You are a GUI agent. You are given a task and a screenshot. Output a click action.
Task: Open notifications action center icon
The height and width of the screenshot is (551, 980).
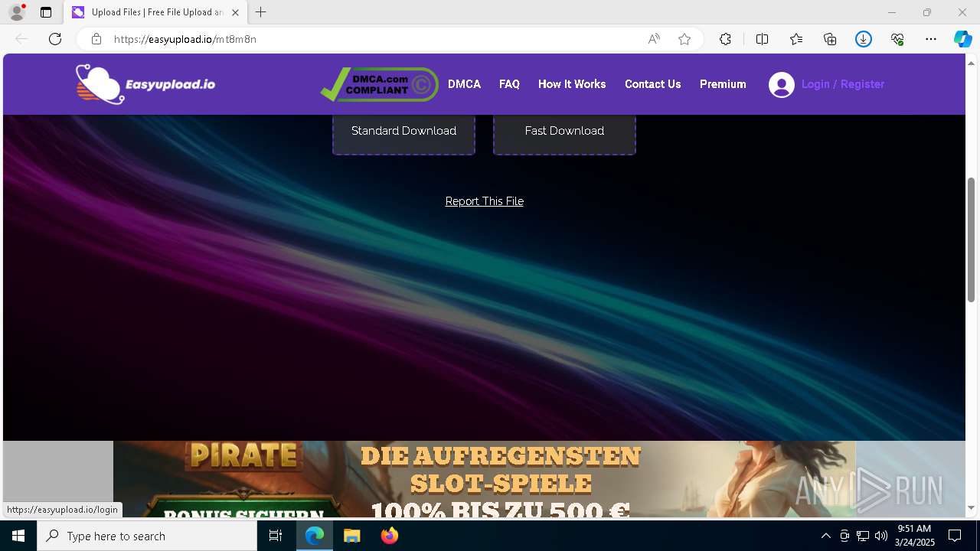(955, 536)
